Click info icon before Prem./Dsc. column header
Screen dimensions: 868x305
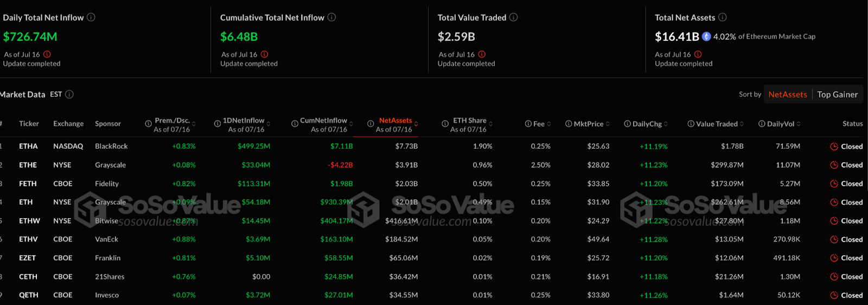click(148, 124)
